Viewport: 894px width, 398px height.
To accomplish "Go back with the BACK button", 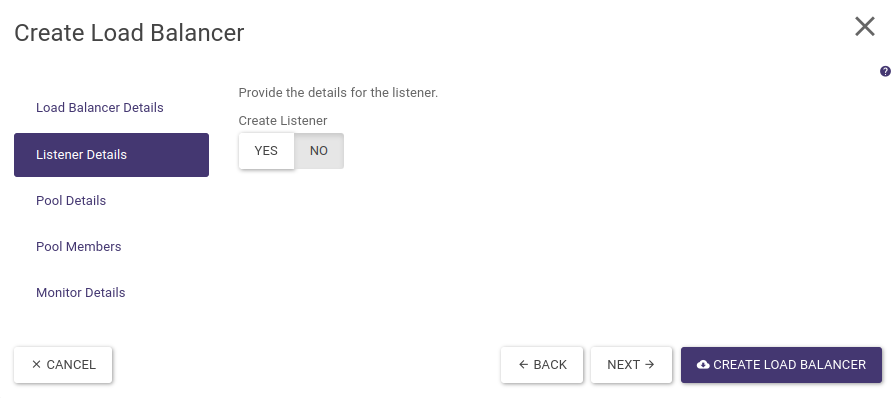I will pos(542,365).
